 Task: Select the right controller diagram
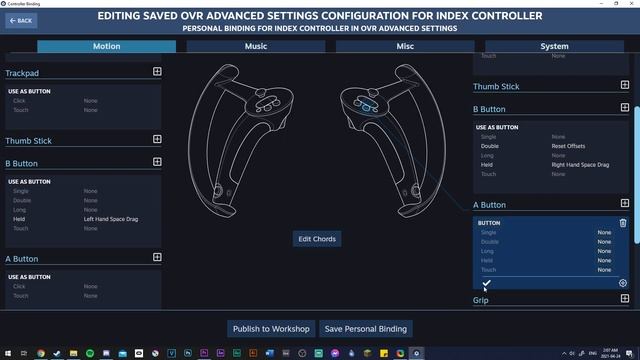coord(393,141)
